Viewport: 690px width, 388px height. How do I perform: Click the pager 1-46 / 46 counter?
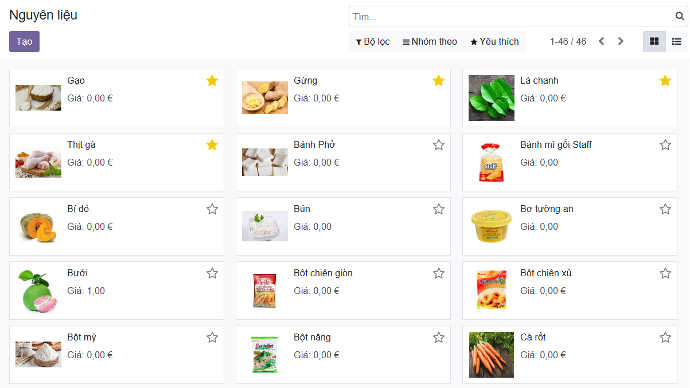568,41
